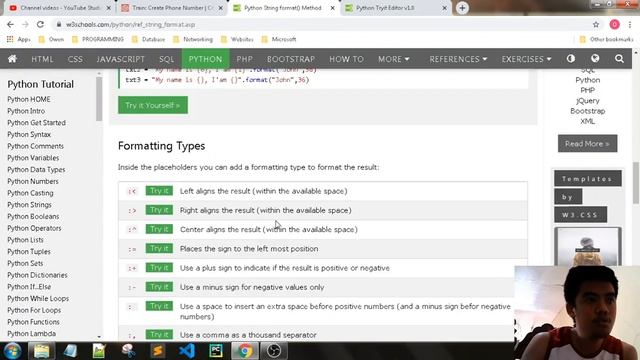Screen dimensions: 640x360
Task: View site security lock icon
Action: tap(59, 24)
